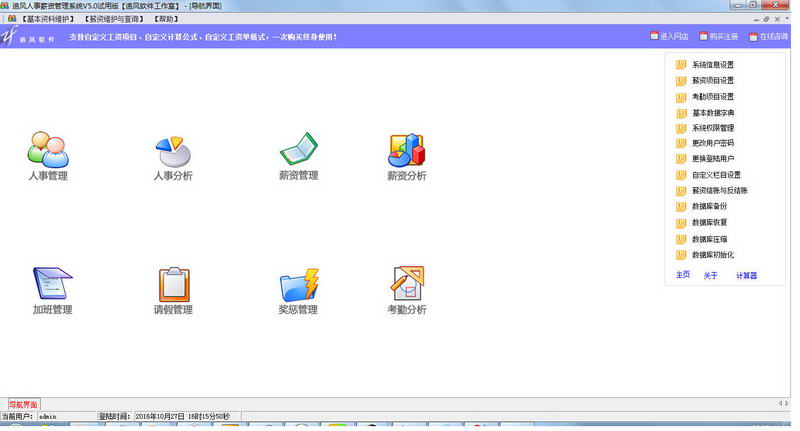
Task: Launch 考勤分析 module
Action: tap(407, 283)
